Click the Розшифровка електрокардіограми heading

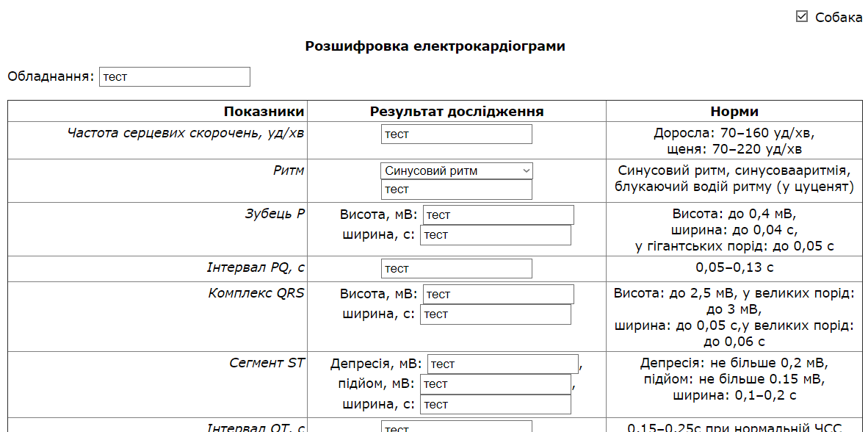pos(435,46)
